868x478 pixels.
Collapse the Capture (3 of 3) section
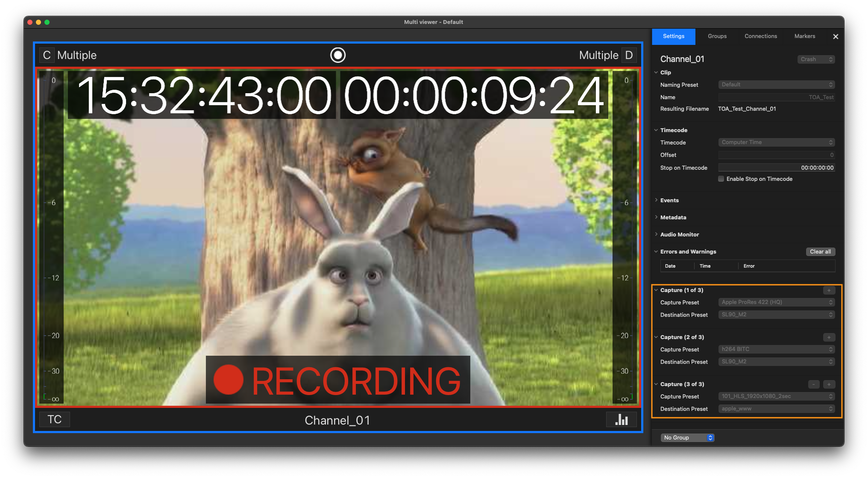[656, 384]
